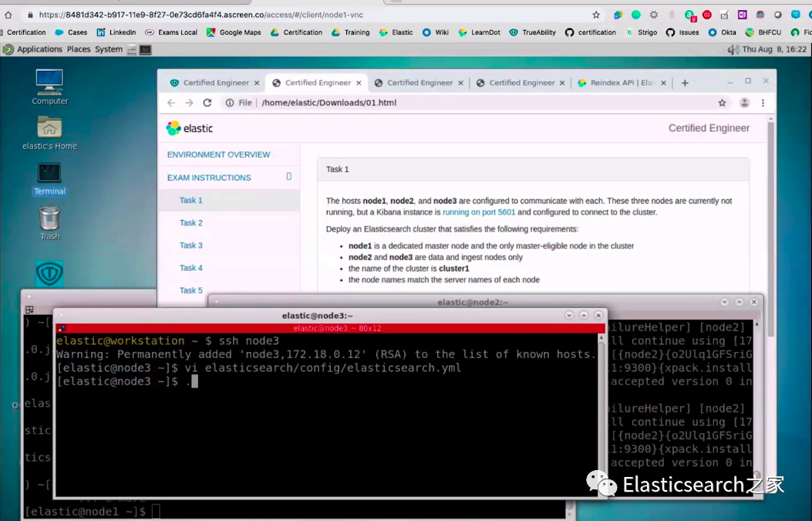Open the Elastic bookmark in outer browser
The width and height of the screenshot is (812, 521).
tap(396, 32)
